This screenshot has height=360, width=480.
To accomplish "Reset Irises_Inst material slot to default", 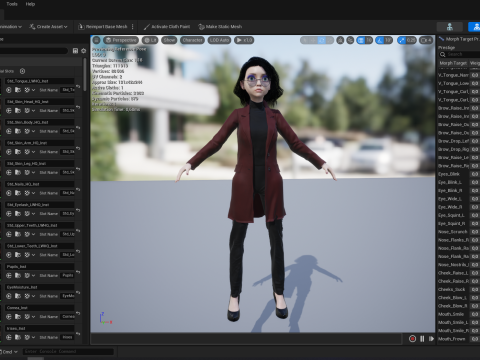I will [78, 333].
